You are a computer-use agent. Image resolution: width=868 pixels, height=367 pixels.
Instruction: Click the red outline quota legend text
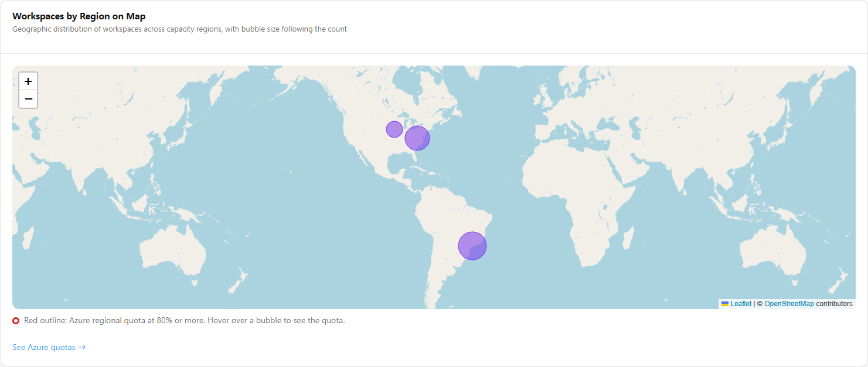(185, 321)
